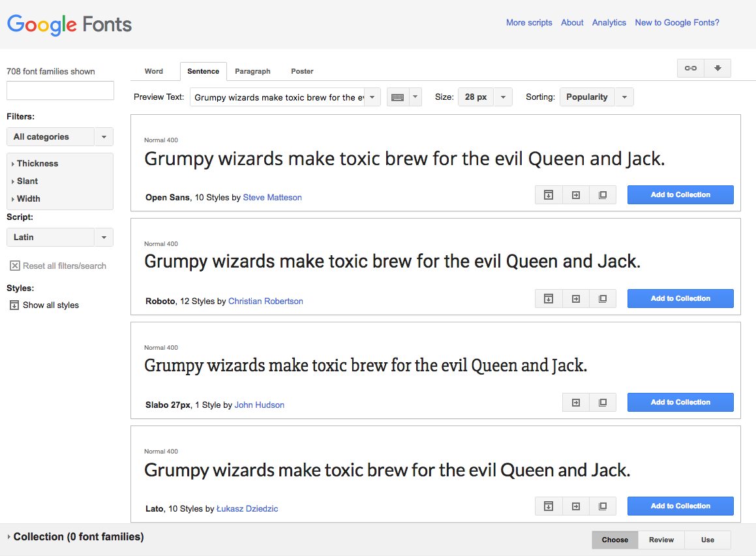
Task: Switch to the Paragraph preview tab
Action: tap(252, 71)
